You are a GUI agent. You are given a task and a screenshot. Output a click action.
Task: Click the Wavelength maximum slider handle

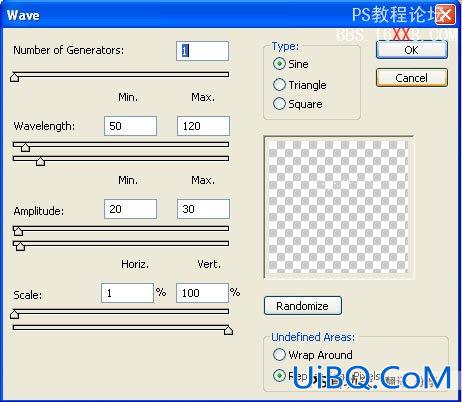40,161
